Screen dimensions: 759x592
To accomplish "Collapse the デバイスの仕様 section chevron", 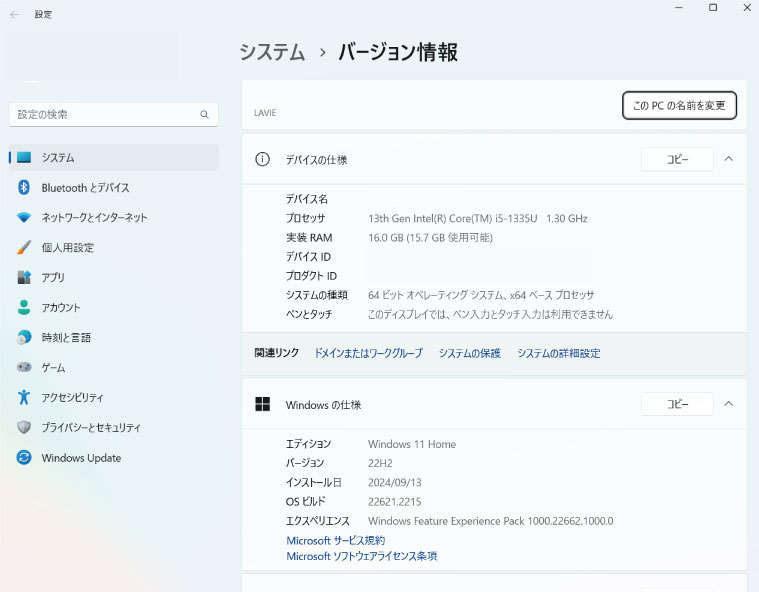I will point(728,159).
